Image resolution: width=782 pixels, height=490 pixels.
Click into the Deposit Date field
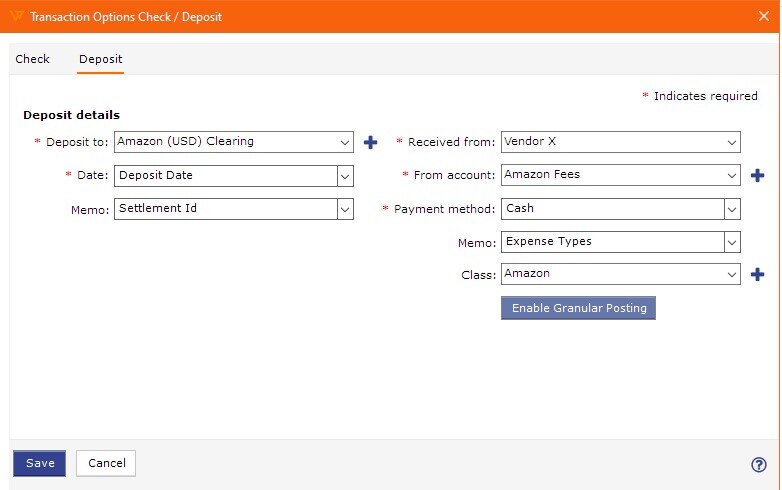(x=226, y=176)
